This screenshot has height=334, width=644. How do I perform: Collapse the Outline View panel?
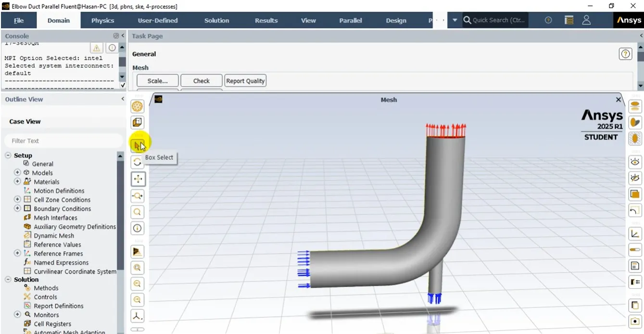coord(123,99)
